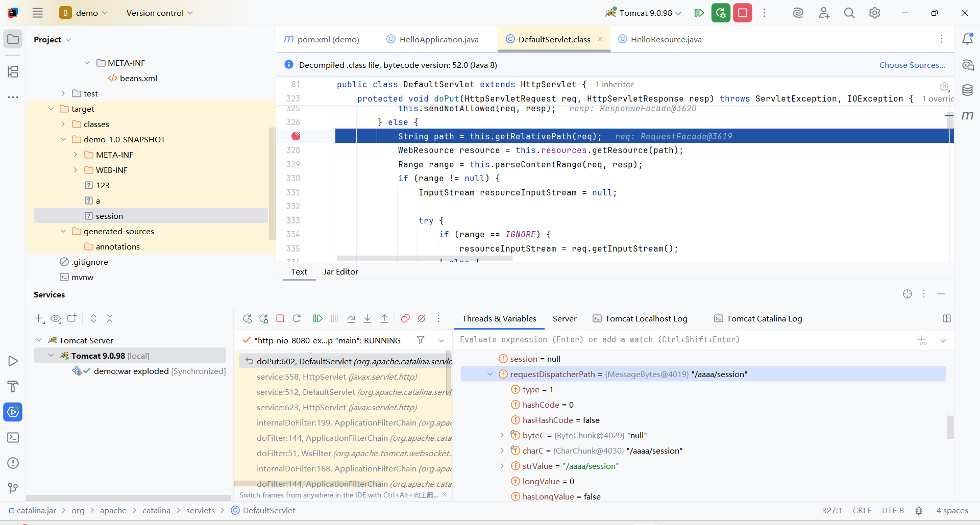Open the Database tool window icon
The width and height of the screenshot is (980, 525).
pos(967,90)
